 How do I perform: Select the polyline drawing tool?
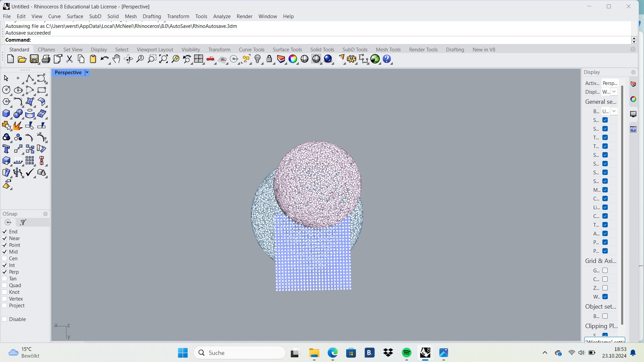30,78
